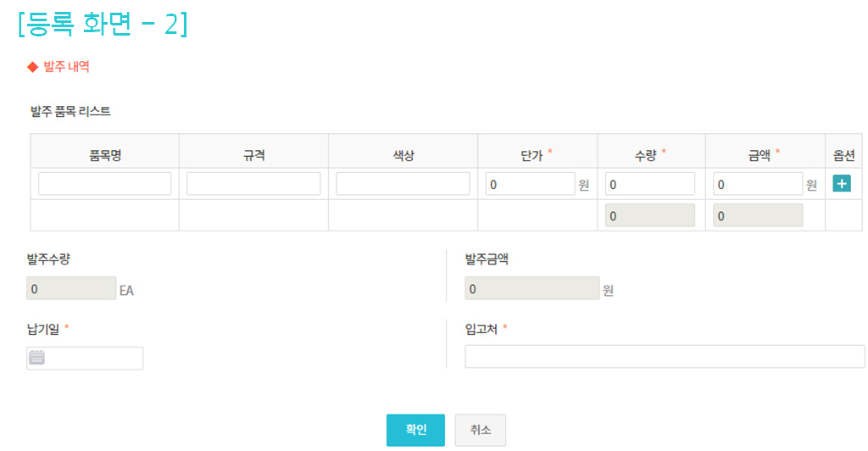Screen dimensions: 868x451
Task: Click the 확인 button
Action: (415, 430)
